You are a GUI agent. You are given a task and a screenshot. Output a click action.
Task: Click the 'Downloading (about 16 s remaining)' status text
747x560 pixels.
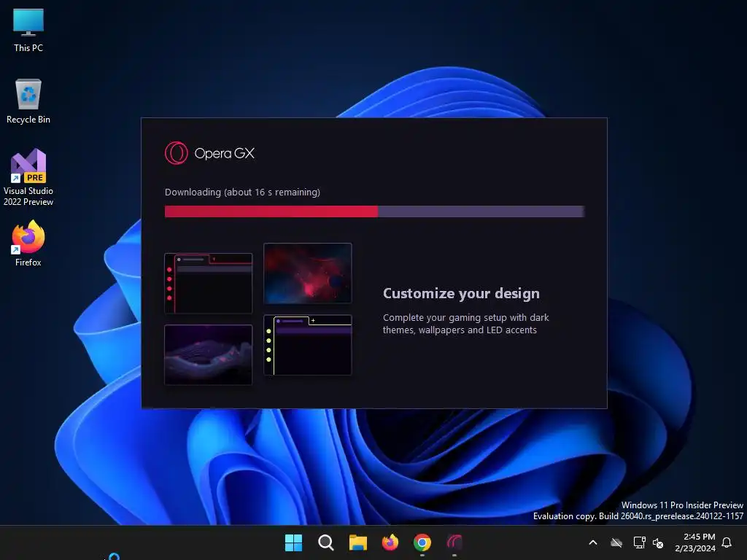click(242, 192)
